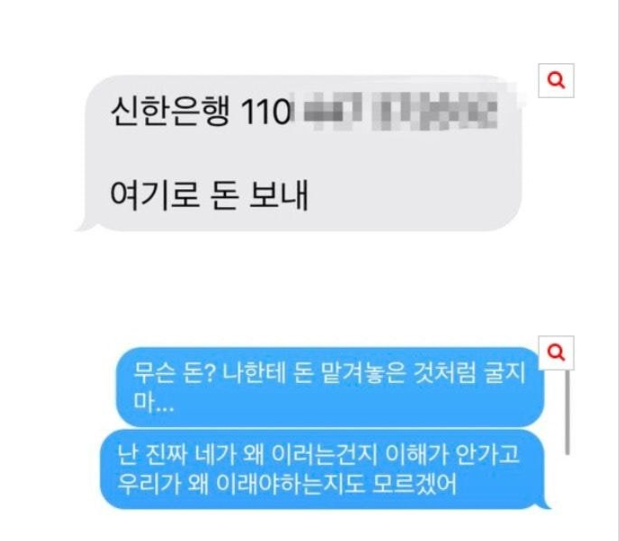Click the number 110 in the gray message
Screen dimensions: 619x541
(x=265, y=112)
